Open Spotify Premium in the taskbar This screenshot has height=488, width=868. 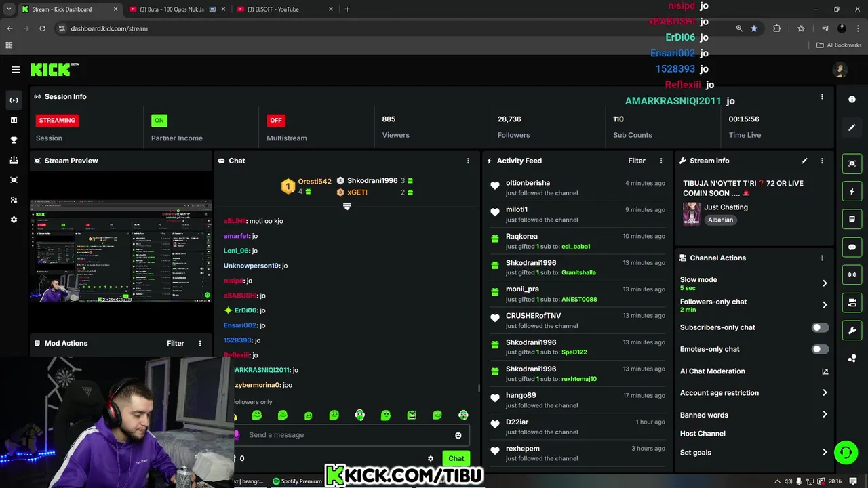[x=296, y=481]
